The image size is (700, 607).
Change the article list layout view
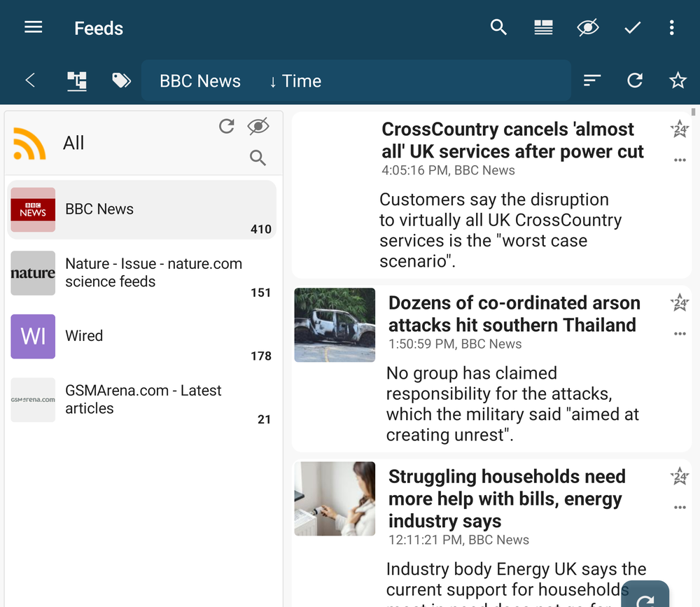tap(543, 28)
